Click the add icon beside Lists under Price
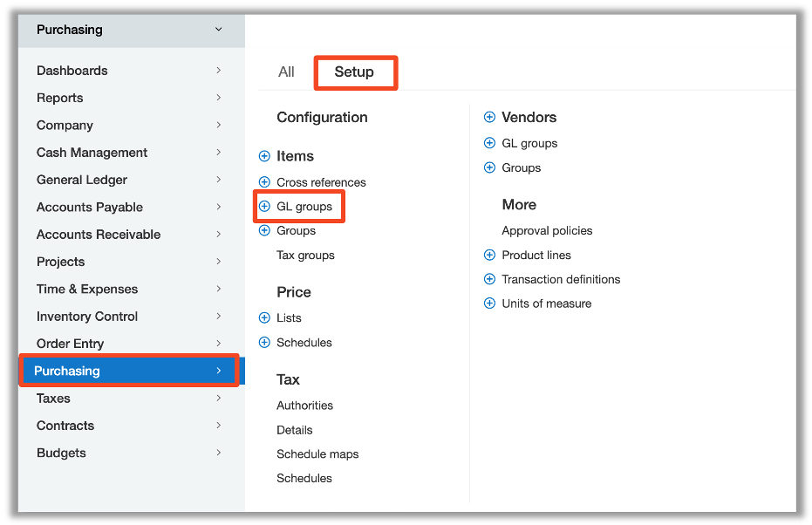Image resolution: width=812 pixels, height=525 pixels. [263, 317]
